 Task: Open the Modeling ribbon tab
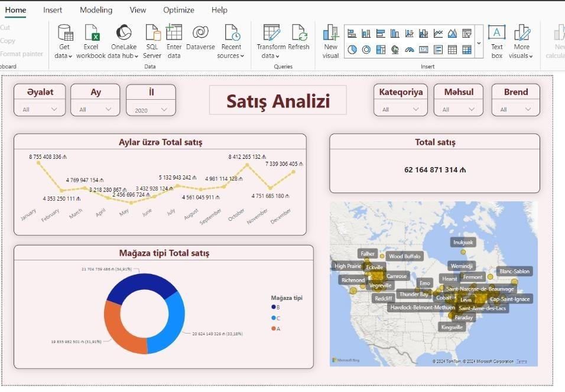[96, 10]
